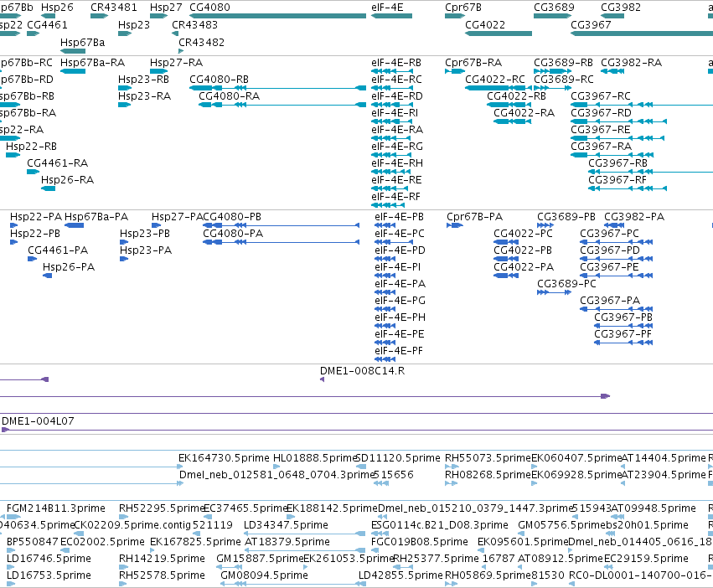
Task: Select the RH25377.5prime EST label
Action: pyautogui.click(x=436, y=558)
